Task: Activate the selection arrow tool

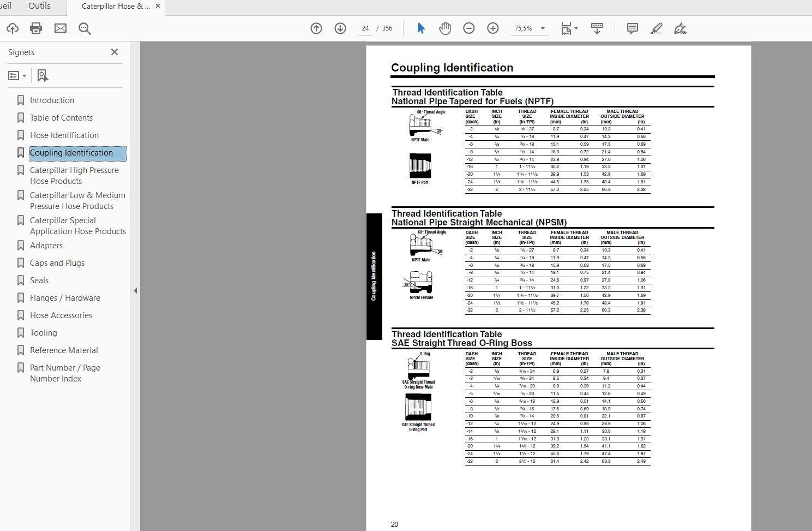Action: coord(421,28)
